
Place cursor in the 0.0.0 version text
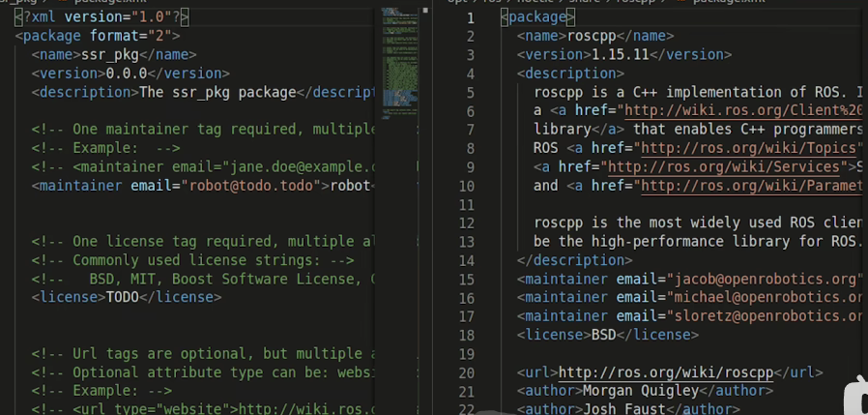123,74
